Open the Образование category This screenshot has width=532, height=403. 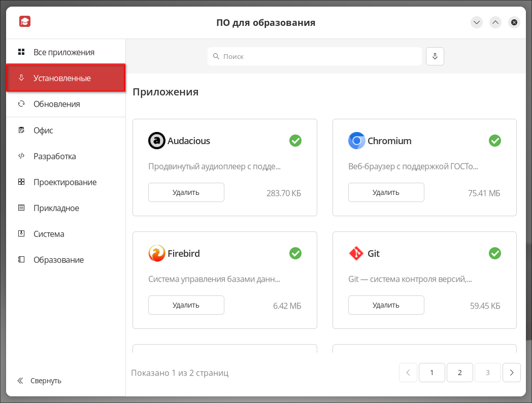pyautogui.click(x=66, y=259)
